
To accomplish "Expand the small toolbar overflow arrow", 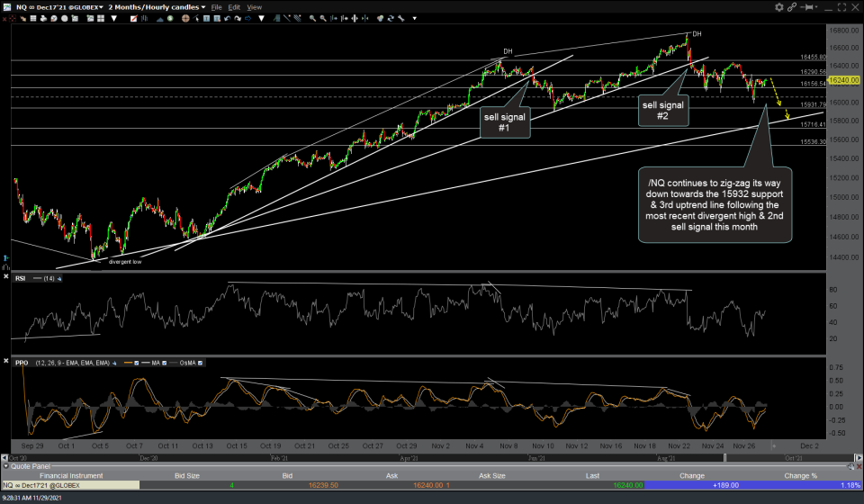I will pos(414,18).
